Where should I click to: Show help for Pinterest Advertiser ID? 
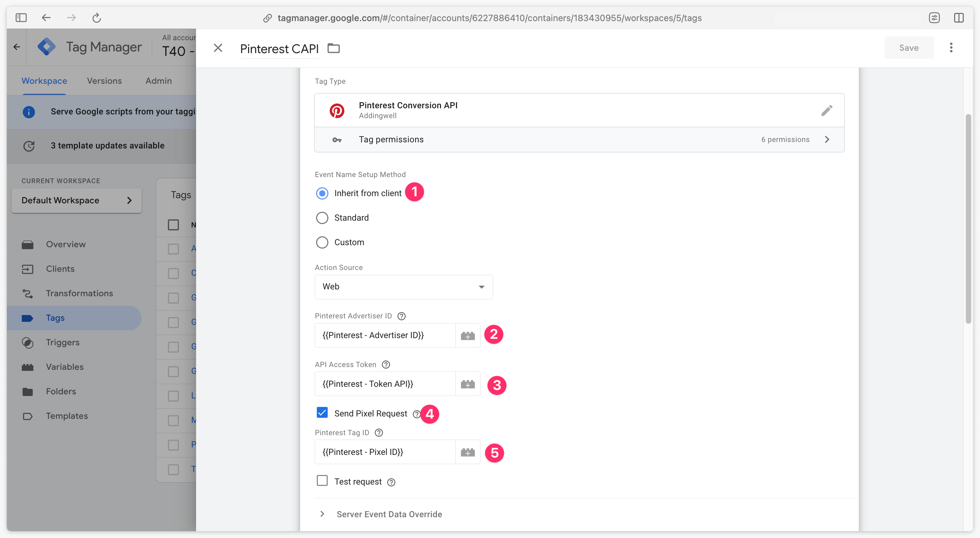coord(402,316)
